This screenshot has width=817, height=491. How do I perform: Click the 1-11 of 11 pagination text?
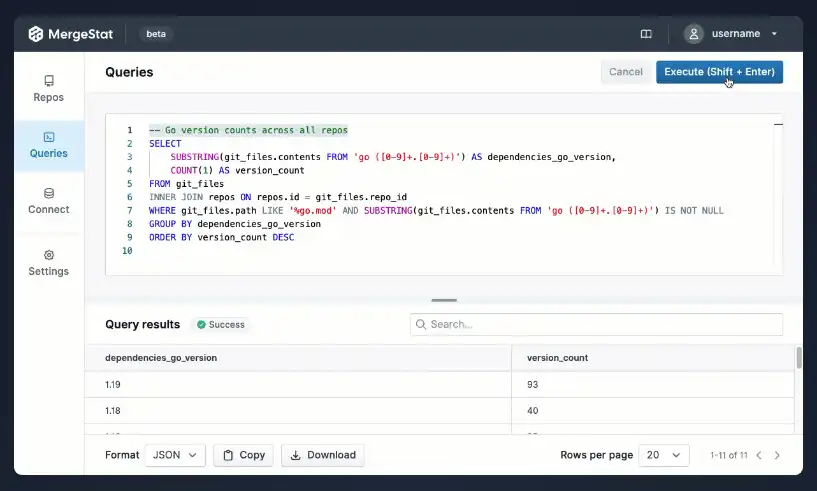728,455
